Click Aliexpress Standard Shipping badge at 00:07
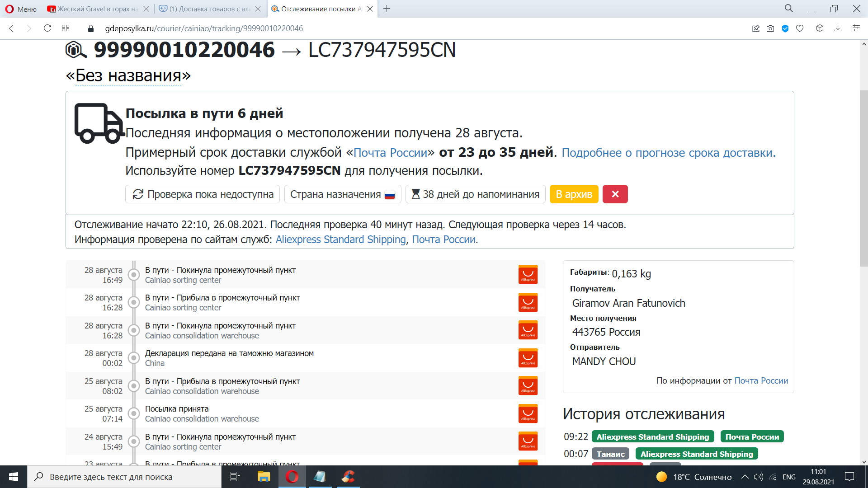 [697, 454]
